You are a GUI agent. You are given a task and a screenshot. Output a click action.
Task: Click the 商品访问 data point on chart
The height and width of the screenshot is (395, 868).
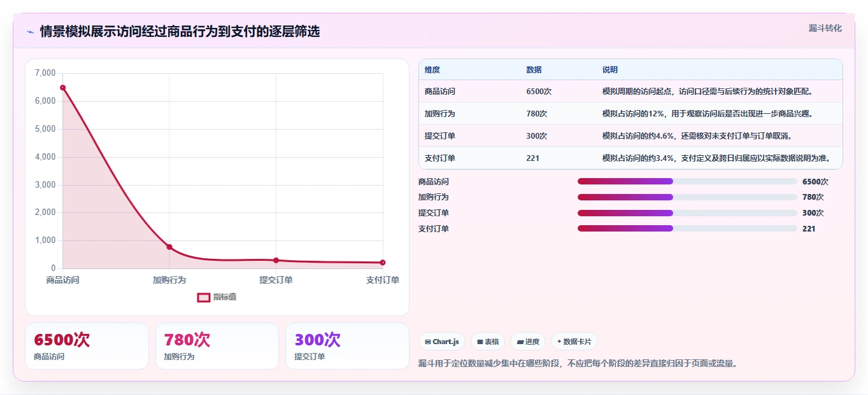62,88
